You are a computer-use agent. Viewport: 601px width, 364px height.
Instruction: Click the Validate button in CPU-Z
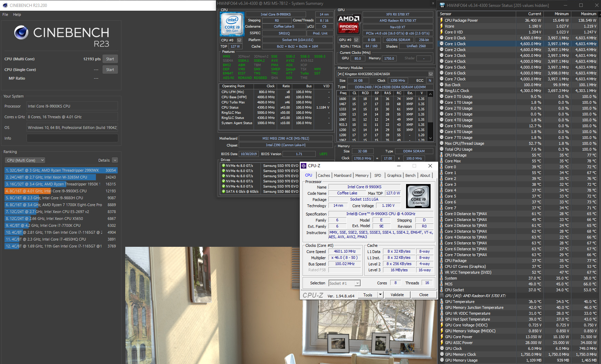[397, 295]
